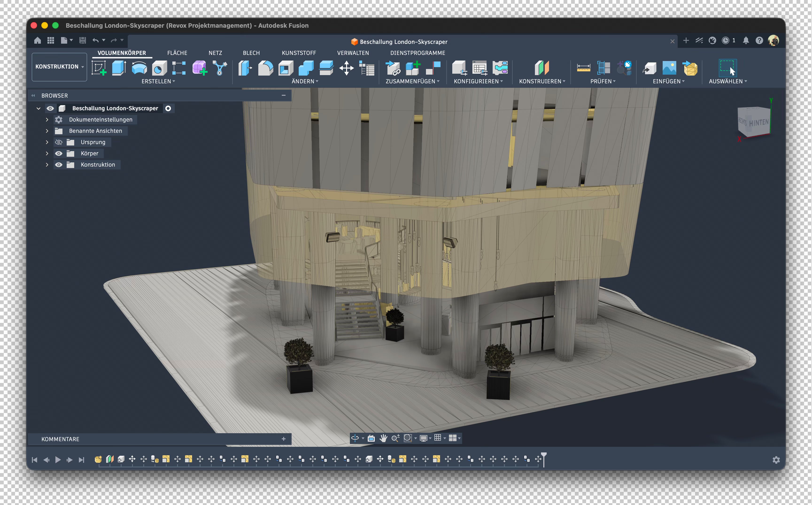Collapse the Beschallung London-Skyscraper root node
The image size is (812, 505).
coord(39,108)
